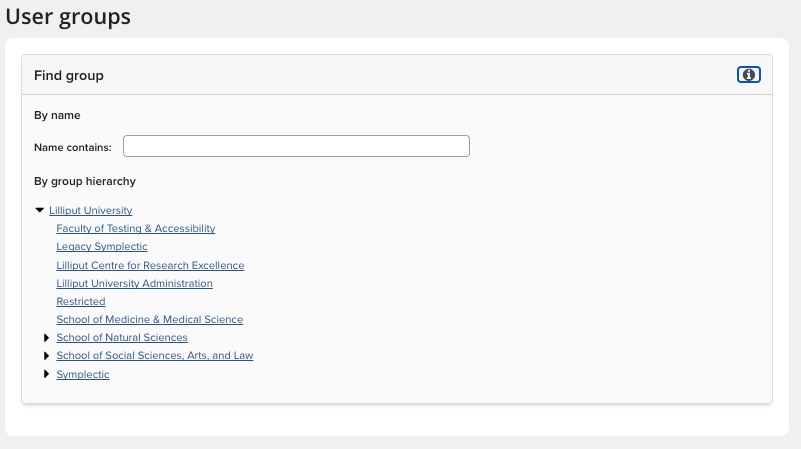Select the Legacy Symplectic group

(102, 247)
